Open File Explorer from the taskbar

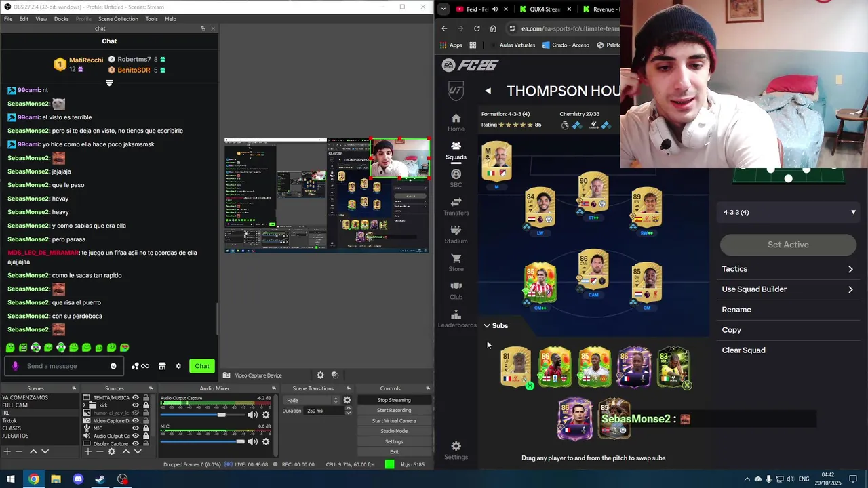pyautogui.click(x=56, y=479)
